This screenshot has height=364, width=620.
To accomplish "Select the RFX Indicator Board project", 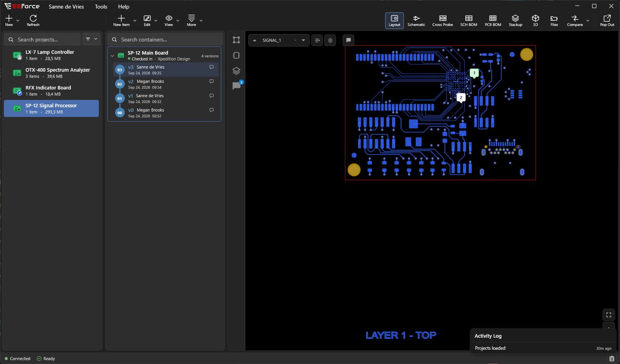I will (51, 91).
